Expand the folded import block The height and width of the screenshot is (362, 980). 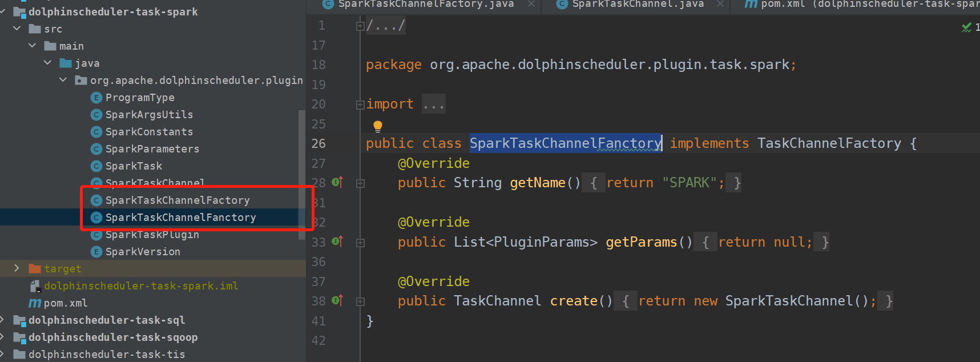pos(360,104)
